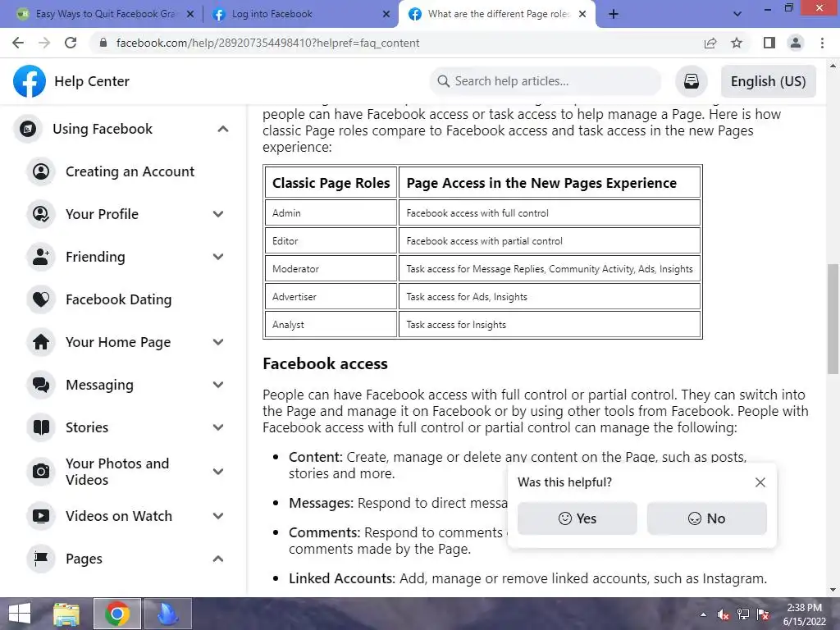Click the scrollbar up arrow
Image resolution: width=840 pixels, height=630 pixels.
click(x=833, y=66)
